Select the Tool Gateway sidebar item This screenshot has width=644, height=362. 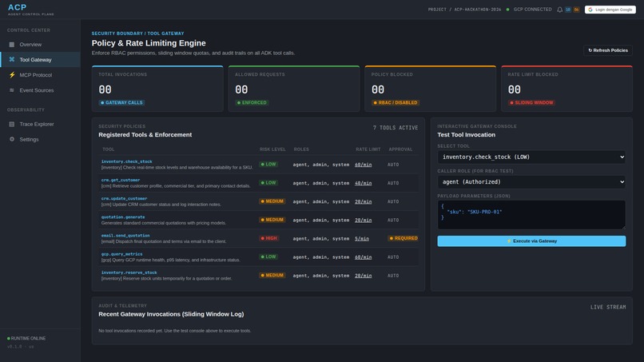pyautogui.click(x=40, y=60)
